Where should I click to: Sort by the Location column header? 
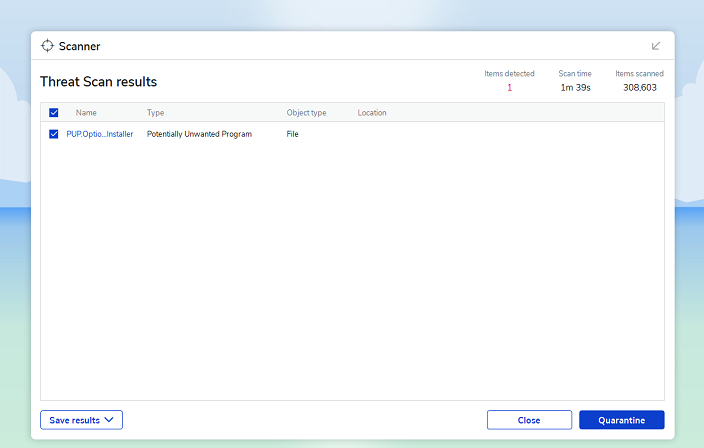372,113
